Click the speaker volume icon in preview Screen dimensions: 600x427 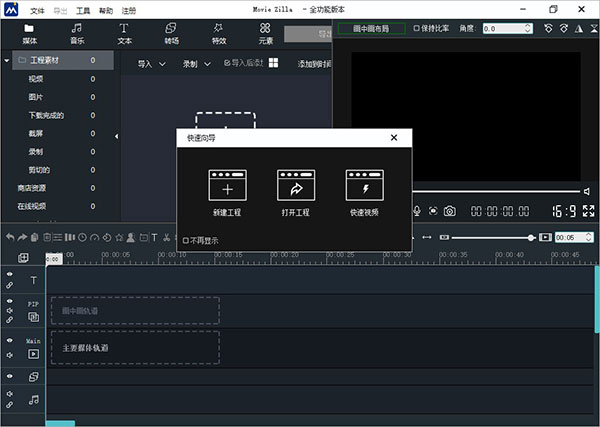click(x=588, y=191)
